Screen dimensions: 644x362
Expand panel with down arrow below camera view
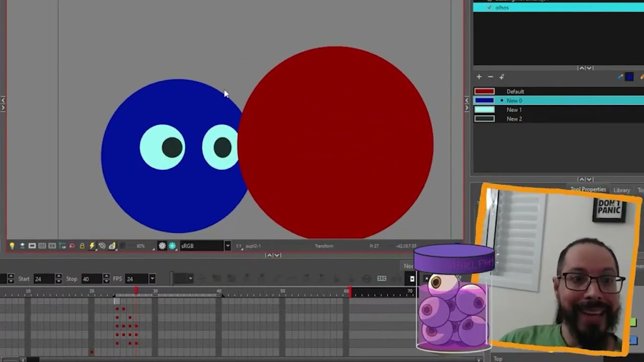277,255
